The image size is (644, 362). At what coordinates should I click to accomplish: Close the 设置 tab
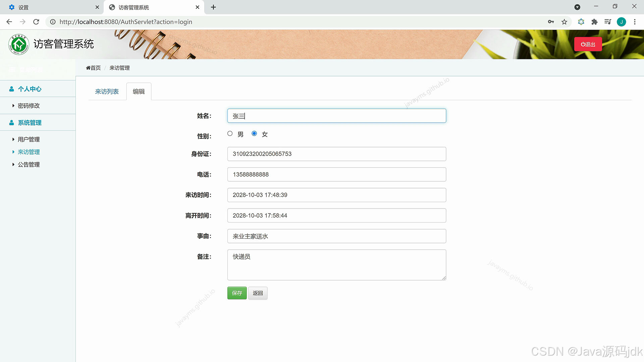(97, 7)
